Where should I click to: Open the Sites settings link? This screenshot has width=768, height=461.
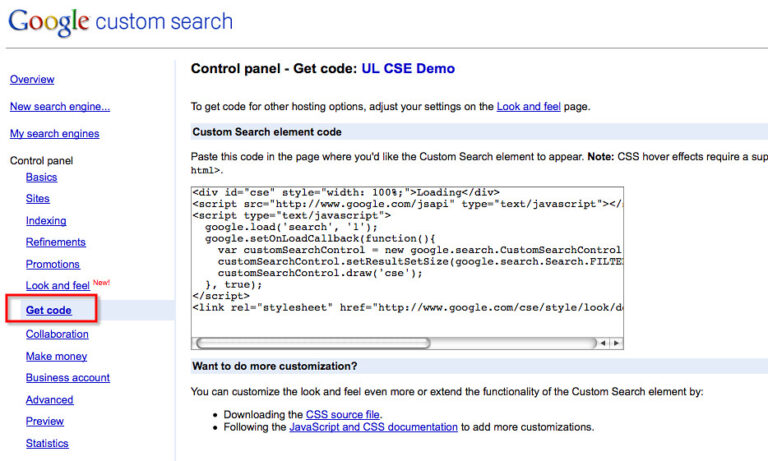point(38,198)
